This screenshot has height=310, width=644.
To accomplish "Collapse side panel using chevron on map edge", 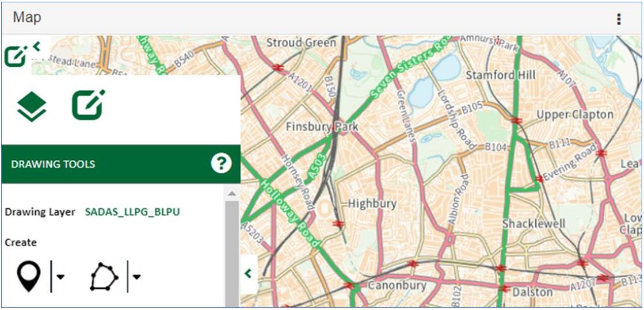I will (x=248, y=273).
